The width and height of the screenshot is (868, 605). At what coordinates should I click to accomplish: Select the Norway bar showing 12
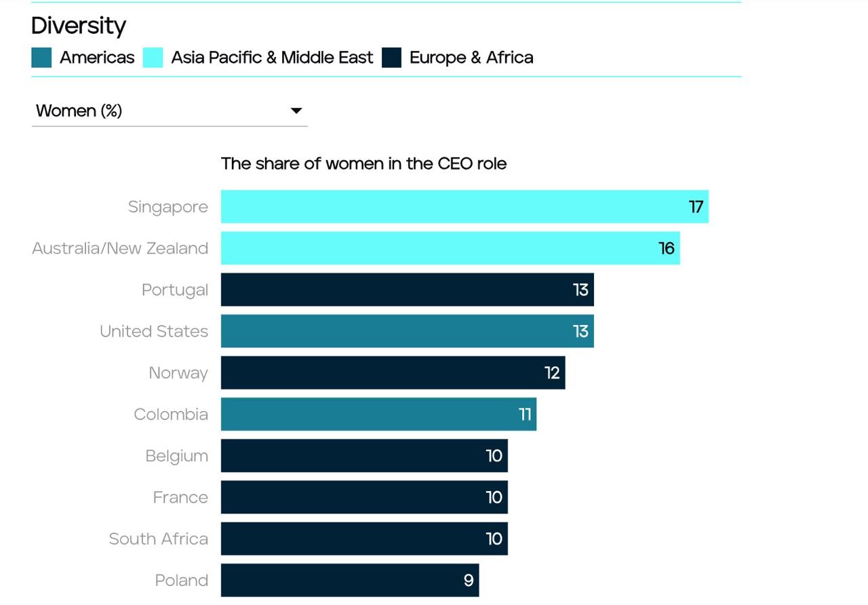click(393, 372)
